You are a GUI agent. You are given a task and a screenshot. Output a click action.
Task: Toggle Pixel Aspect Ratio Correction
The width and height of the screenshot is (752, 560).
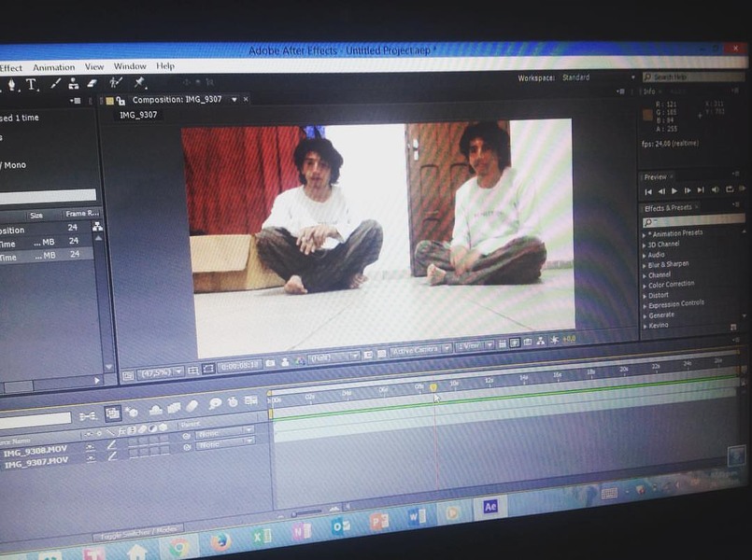(x=502, y=343)
